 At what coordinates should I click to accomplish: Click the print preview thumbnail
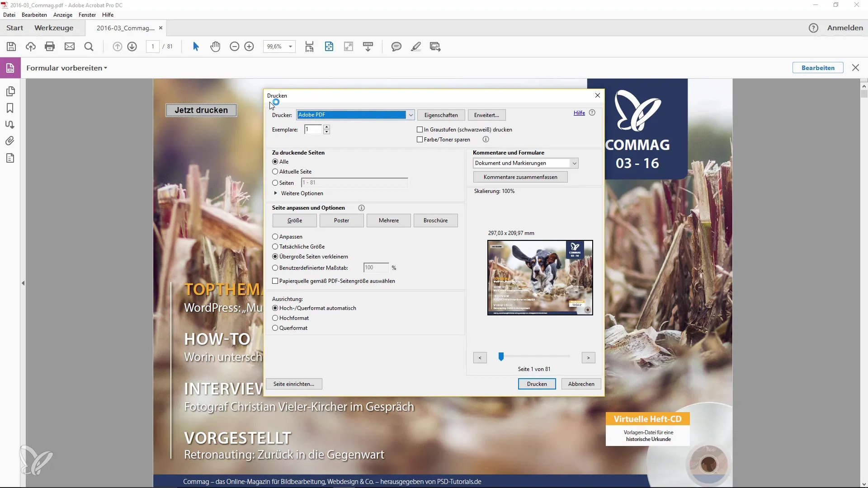540,278
